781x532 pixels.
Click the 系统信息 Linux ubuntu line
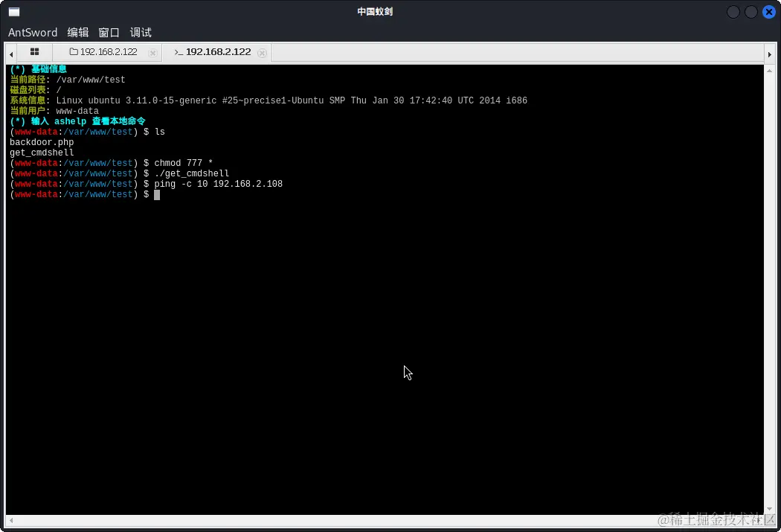pyautogui.click(x=269, y=100)
